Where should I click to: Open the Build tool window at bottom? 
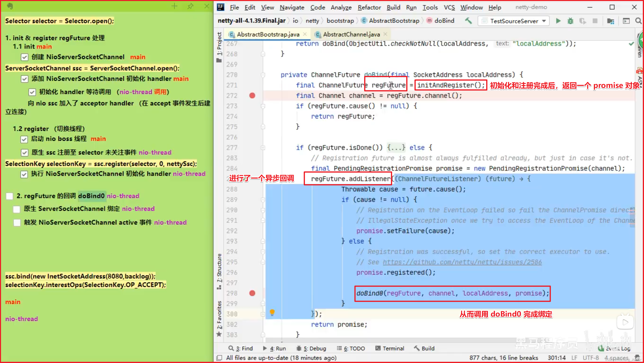[x=424, y=349]
